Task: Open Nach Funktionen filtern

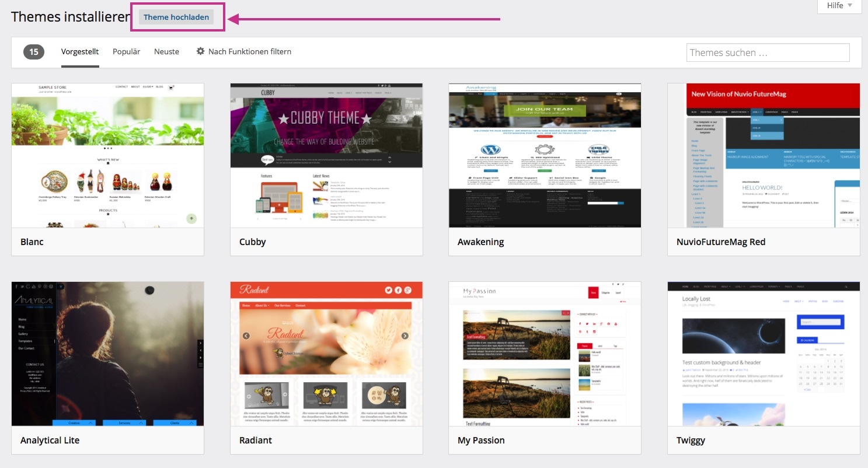Action: 249,51
